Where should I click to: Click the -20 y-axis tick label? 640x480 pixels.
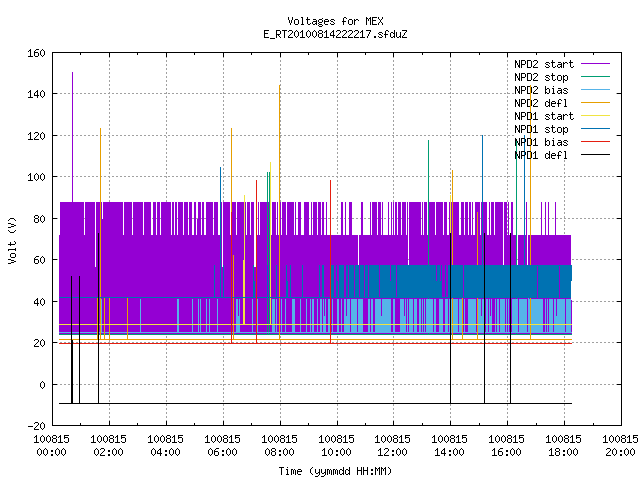click(x=36, y=426)
